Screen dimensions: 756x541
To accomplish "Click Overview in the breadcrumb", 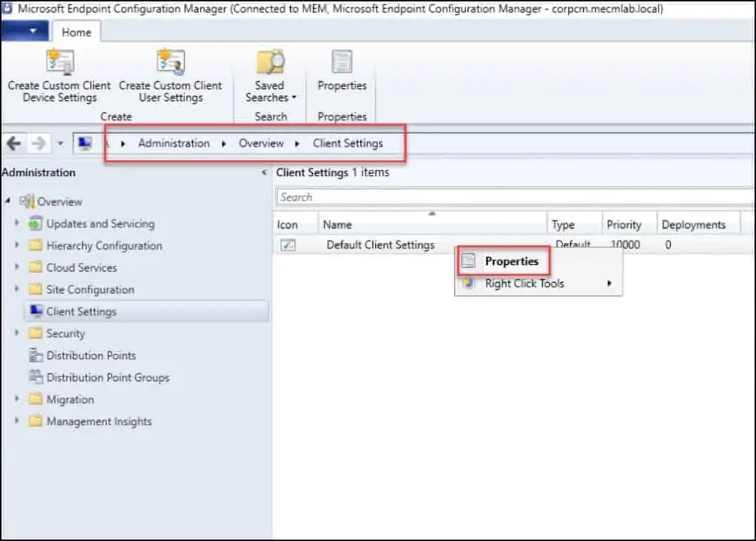I will pos(261,143).
